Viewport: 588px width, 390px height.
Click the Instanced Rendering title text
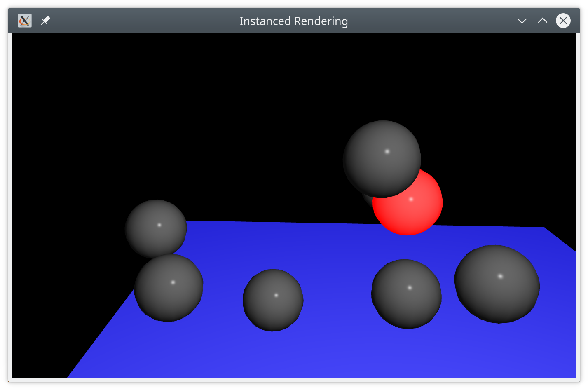pos(294,21)
